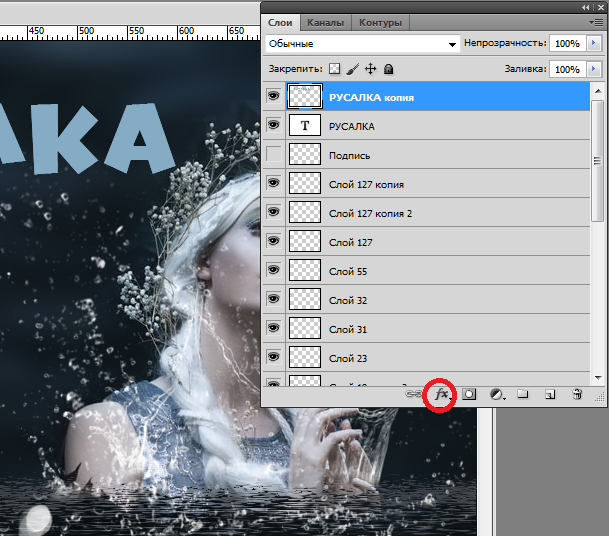Add a layer mask
The height and width of the screenshot is (536, 609).
click(x=468, y=395)
